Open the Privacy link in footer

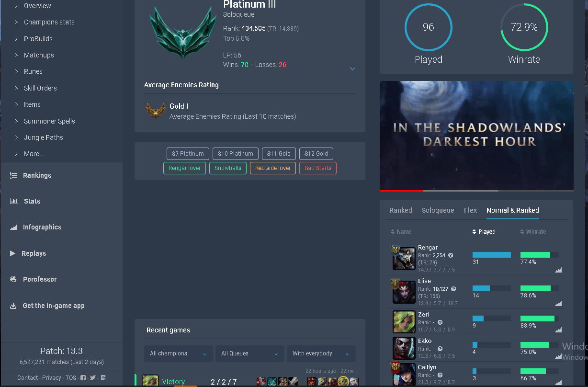click(52, 378)
